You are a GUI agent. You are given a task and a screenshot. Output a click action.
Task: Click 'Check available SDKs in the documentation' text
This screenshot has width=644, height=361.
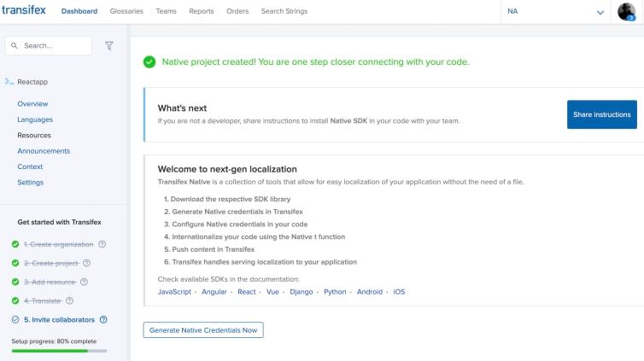coord(228,279)
